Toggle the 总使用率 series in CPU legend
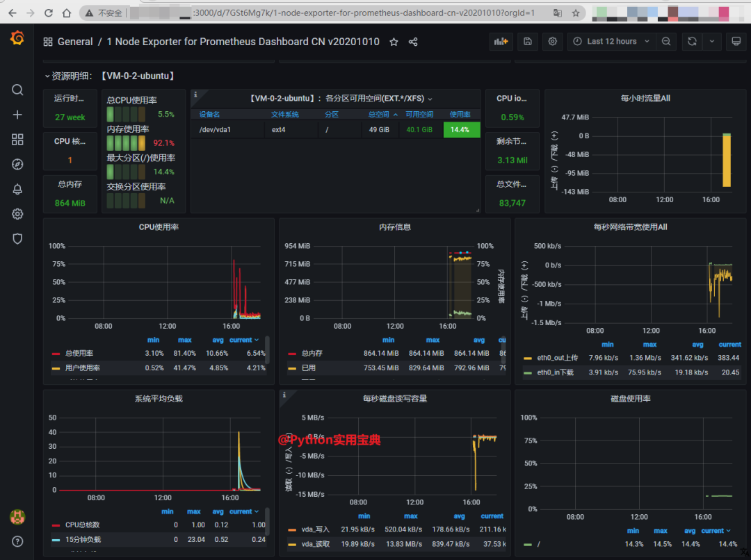751x560 pixels. pos(79,354)
